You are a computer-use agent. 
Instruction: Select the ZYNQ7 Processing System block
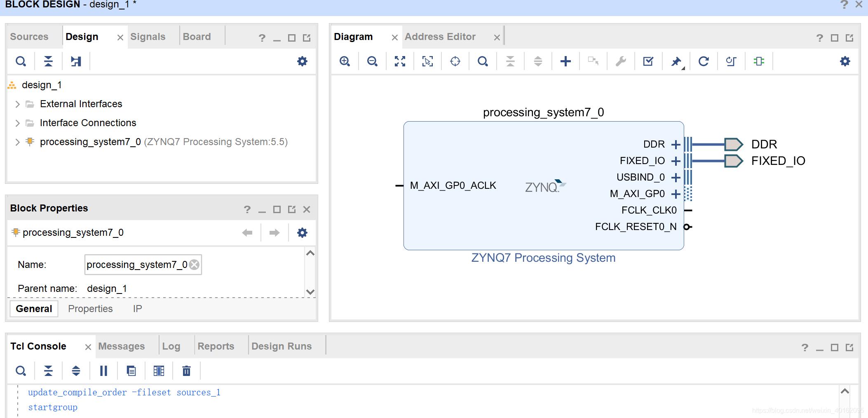click(544, 186)
